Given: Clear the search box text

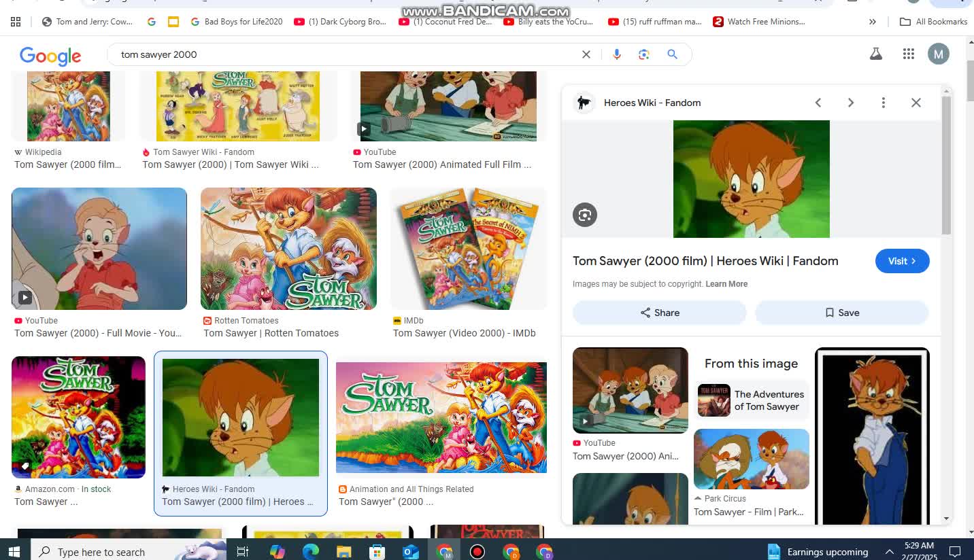Looking at the screenshot, I should click(586, 54).
